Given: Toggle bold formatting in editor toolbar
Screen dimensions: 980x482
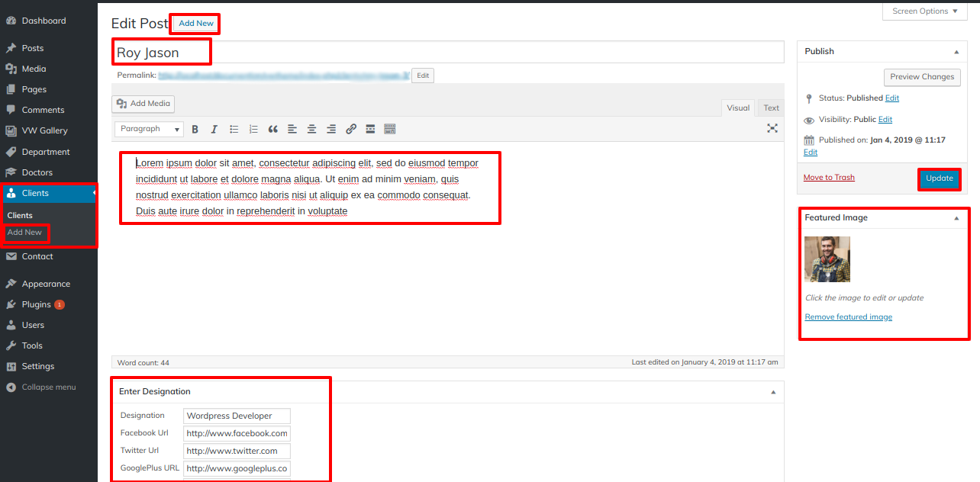Looking at the screenshot, I should (x=195, y=130).
